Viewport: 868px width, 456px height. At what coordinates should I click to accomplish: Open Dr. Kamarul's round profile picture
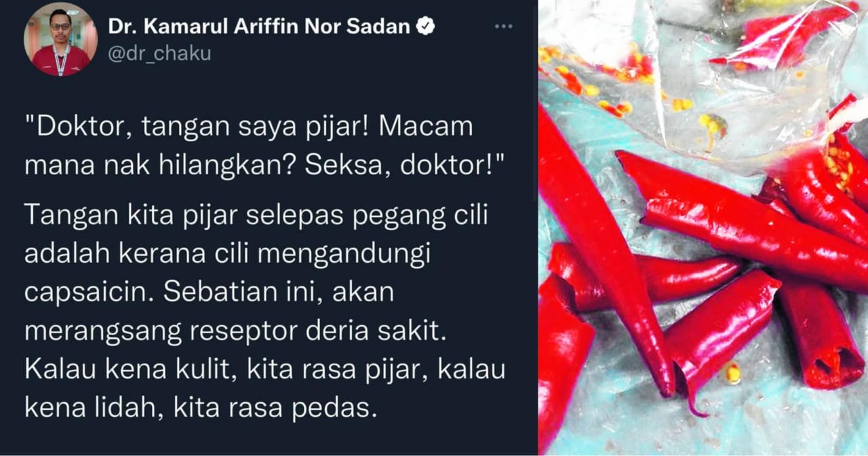(x=60, y=40)
